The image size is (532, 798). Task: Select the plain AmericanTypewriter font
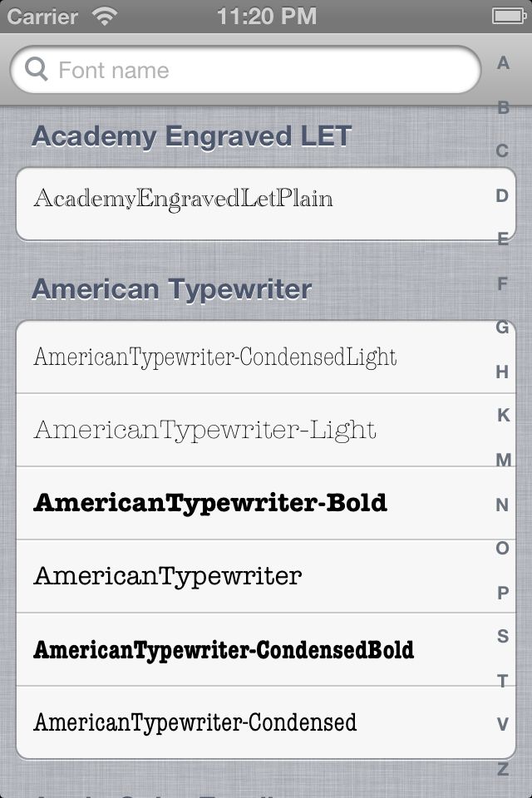266,576
